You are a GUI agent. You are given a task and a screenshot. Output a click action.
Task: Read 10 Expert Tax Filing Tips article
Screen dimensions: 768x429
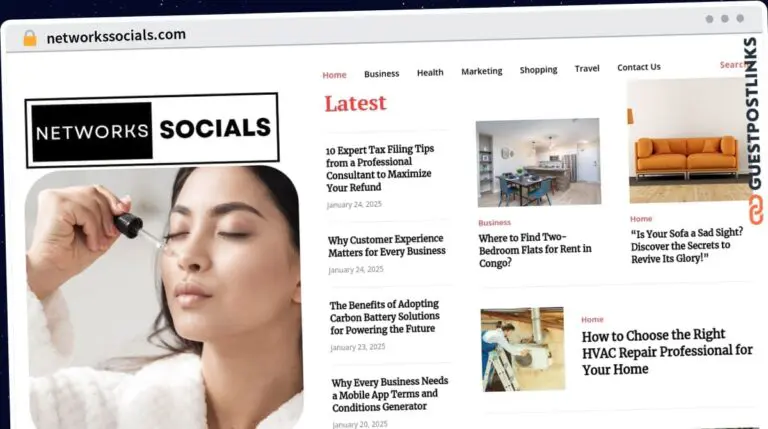coord(380,168)
